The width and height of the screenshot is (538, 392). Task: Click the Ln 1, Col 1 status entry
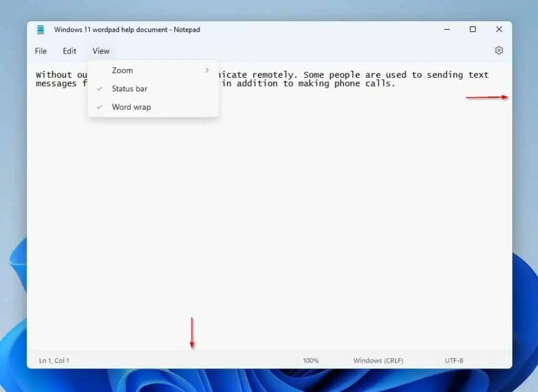[x=54, y=361]
